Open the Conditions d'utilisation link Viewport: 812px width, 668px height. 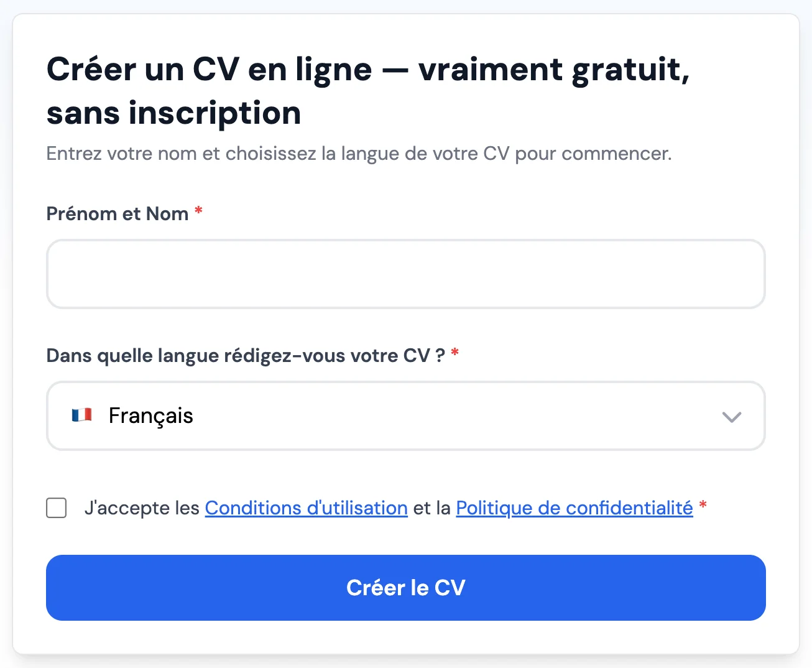(305, 508)
